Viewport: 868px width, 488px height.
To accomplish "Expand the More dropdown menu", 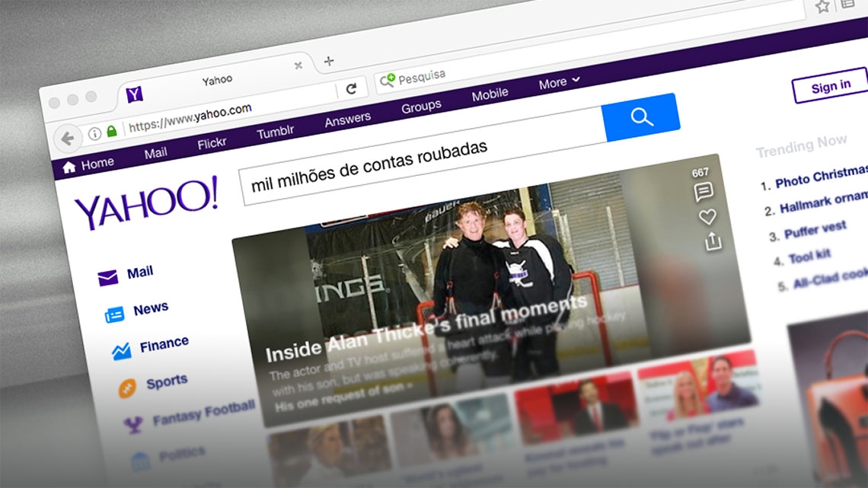I will click(559, 83).
